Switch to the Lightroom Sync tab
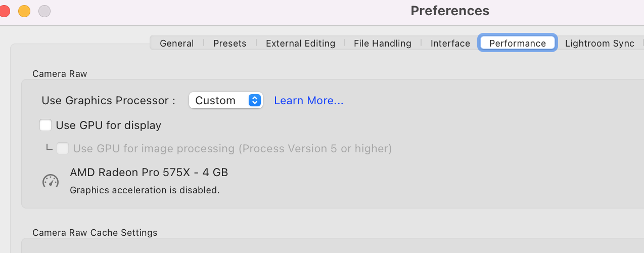The height and width of the screenshot is (253, 644). point(600,43)
